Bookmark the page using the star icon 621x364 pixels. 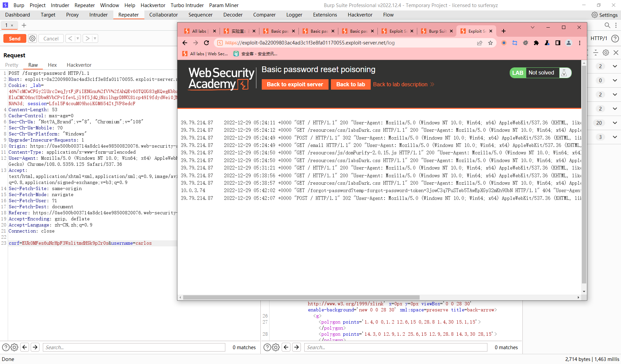point(491,43)
